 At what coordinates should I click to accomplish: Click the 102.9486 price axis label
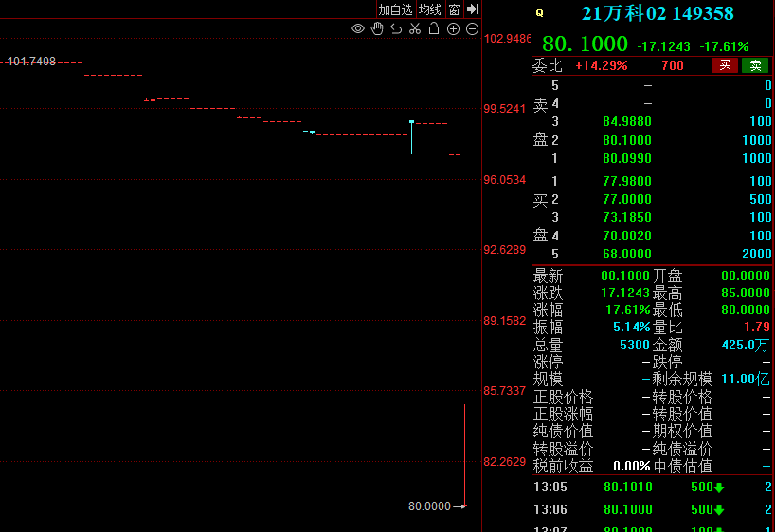tap(508, 39)
